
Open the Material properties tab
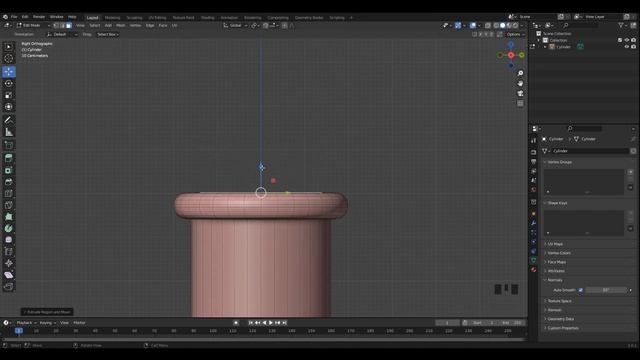(x=533, y=270)
